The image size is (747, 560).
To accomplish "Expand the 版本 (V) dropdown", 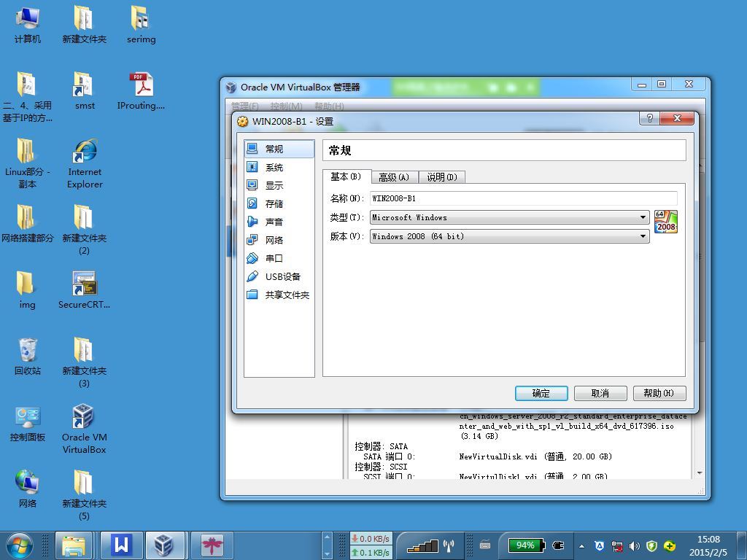I will (509, 236).
